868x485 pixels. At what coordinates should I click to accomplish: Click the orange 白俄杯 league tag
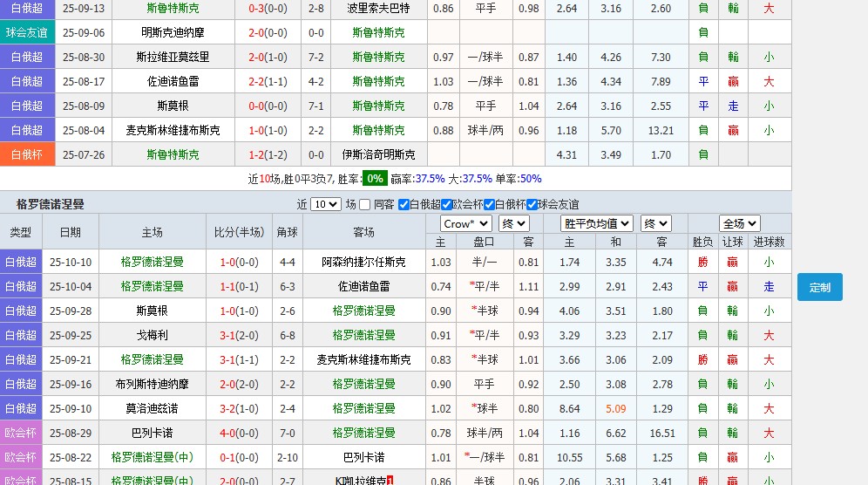[27, 154]
